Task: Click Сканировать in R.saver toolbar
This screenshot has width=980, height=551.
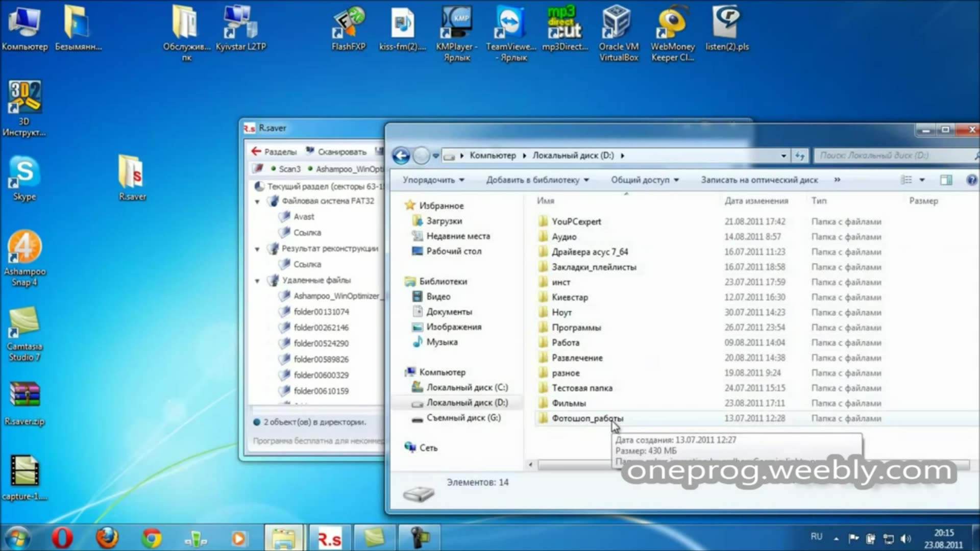Action: click(x=336, y=152)
